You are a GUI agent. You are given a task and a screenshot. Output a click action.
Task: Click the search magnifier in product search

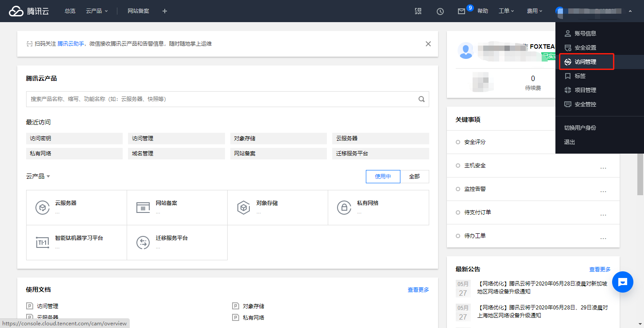point(422,99)
